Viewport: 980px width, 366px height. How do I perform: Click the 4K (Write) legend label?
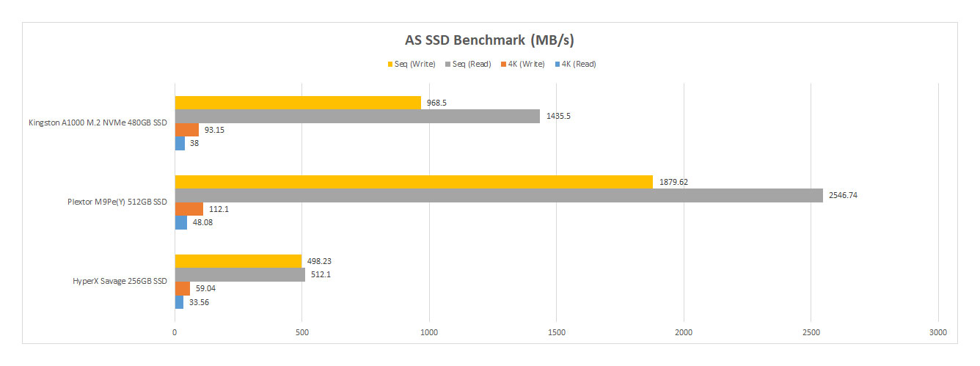click(526, 65)
